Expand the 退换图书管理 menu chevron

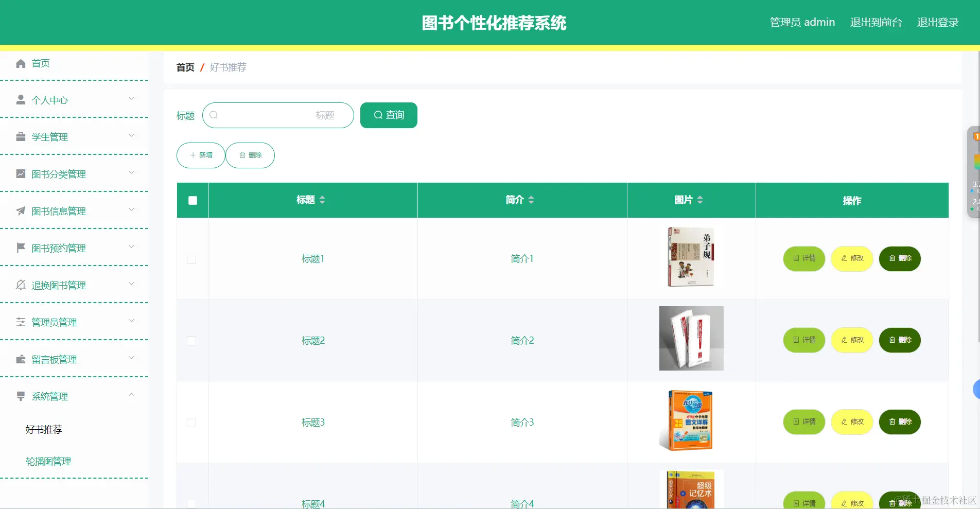(132, 284)
